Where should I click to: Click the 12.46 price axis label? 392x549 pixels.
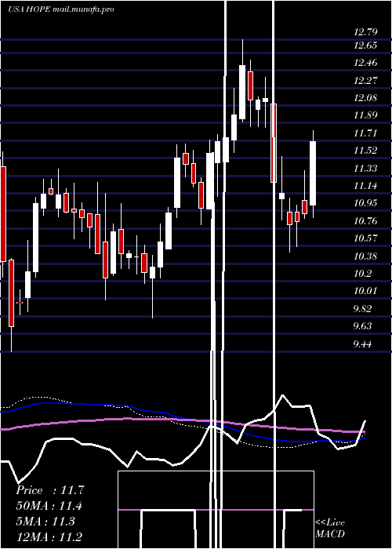pos(365,63)
